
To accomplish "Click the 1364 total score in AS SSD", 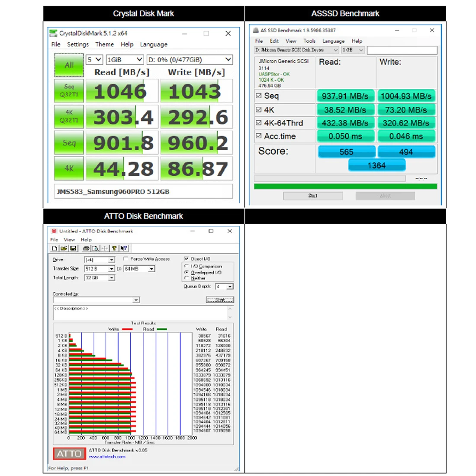I will [377, 165].
